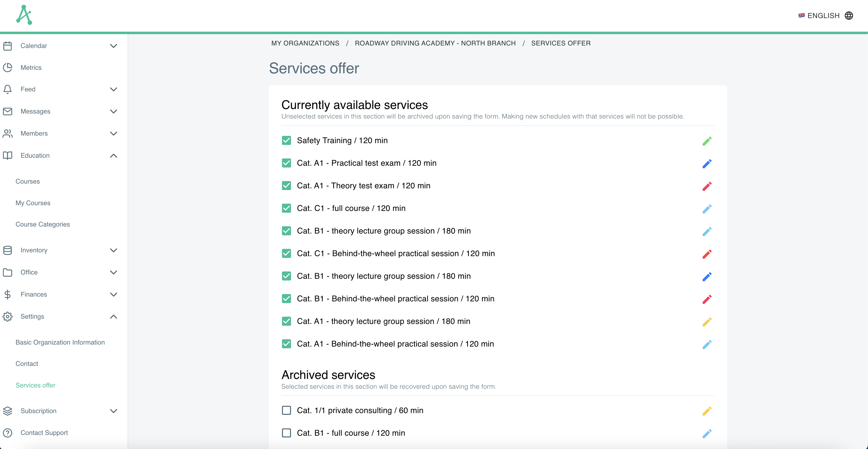Expand the Subscription section
Screen dimensions: 868x449
[x=114, y=411]
